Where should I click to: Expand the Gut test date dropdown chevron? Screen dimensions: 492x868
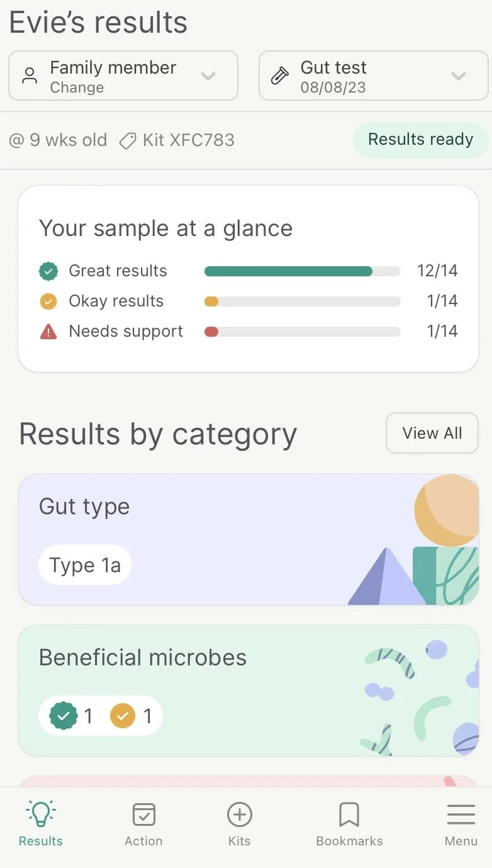click(x=459, y=76)
